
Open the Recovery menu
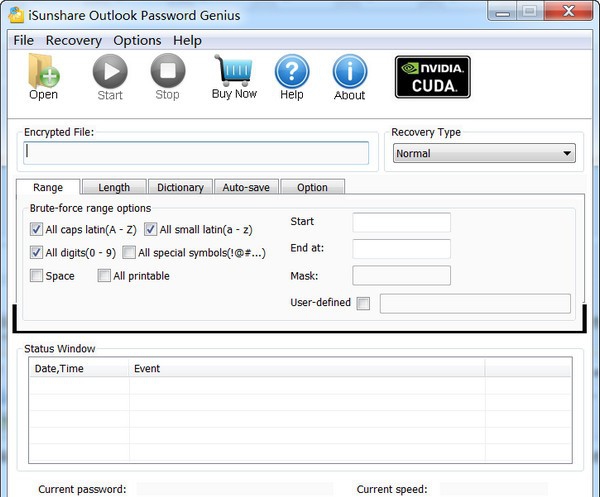[73, 40]
